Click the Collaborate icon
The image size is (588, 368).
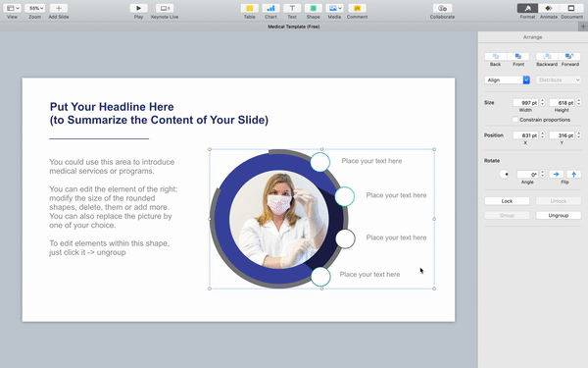(442, 8)
